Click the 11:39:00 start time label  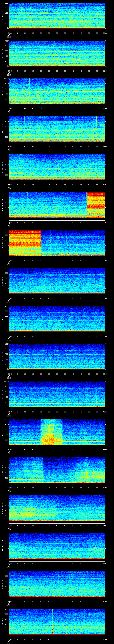[x=9, y=412]
